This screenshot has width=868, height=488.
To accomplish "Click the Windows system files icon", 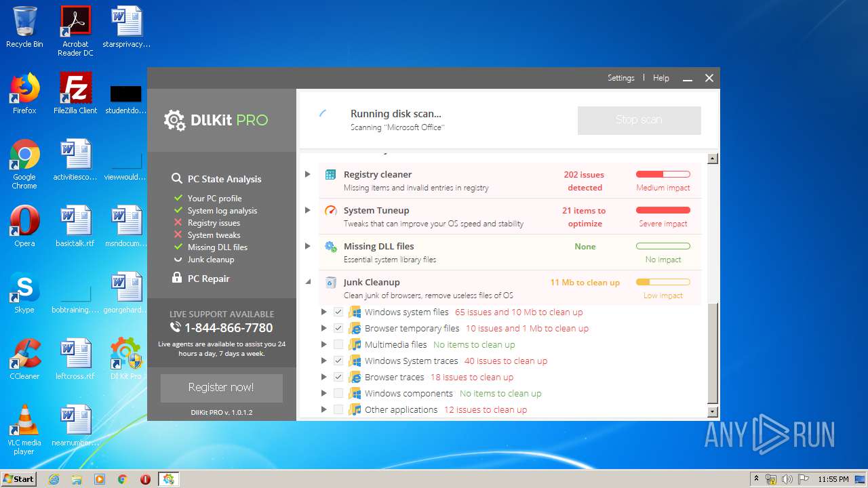I will click(355, 312).
